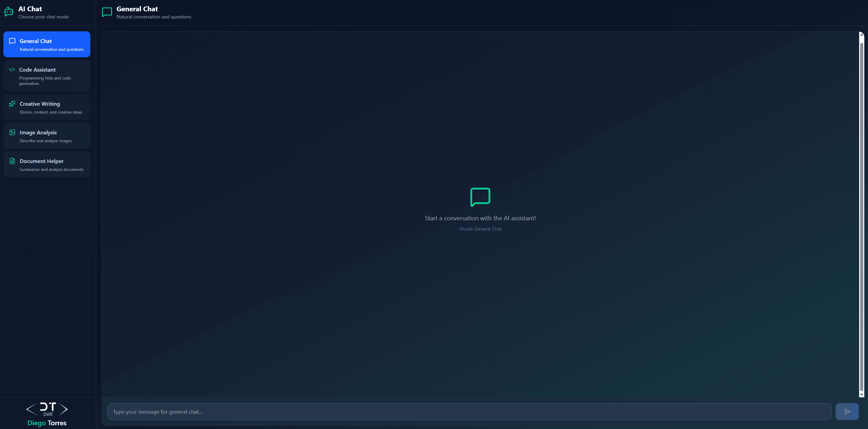868x429 pixels.
Task: Switch to Code Assistant mode
Action: [47, 76]
